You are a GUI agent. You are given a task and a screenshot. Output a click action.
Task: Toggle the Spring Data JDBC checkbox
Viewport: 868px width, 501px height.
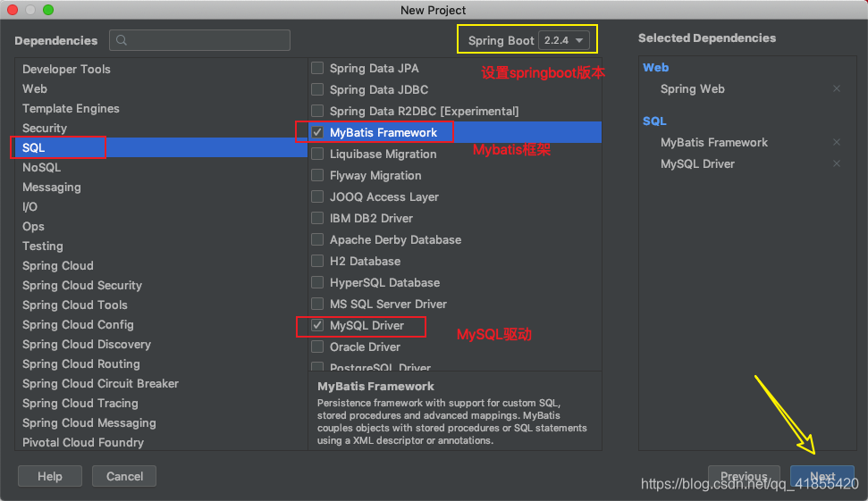(317, 89)
